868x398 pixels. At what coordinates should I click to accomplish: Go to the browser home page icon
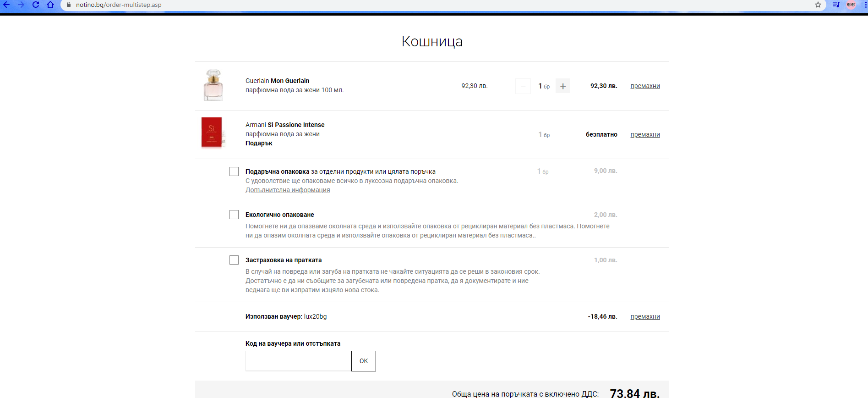click(x=50, y=5)
